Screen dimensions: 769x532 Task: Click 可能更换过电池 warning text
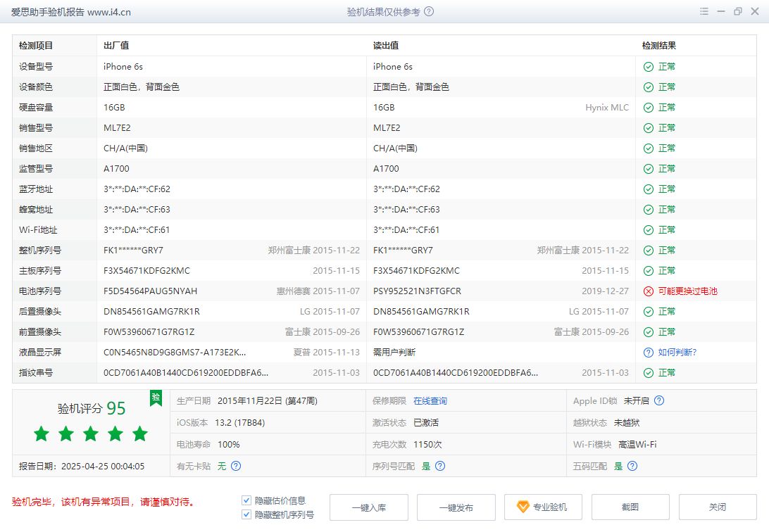coord(687,291)
